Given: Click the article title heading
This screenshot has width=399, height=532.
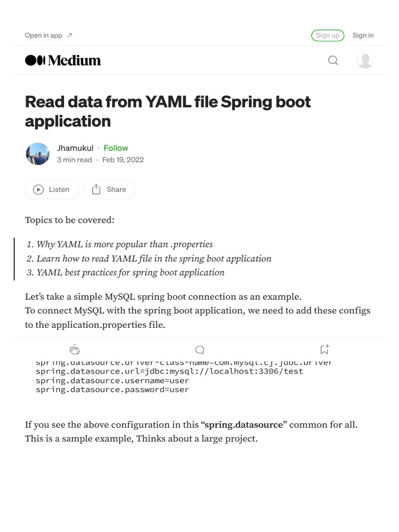Looking at the screenshot, I should point(168,111).
